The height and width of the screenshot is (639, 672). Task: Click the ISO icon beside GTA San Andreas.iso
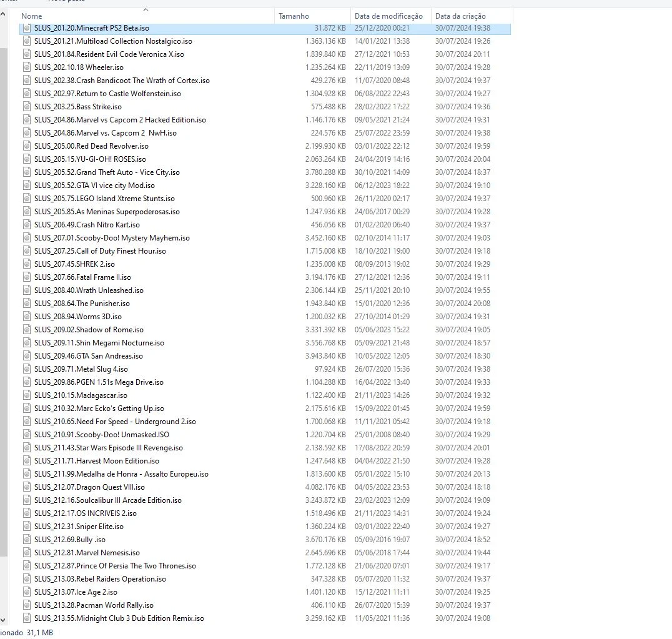tap(27, 355)
